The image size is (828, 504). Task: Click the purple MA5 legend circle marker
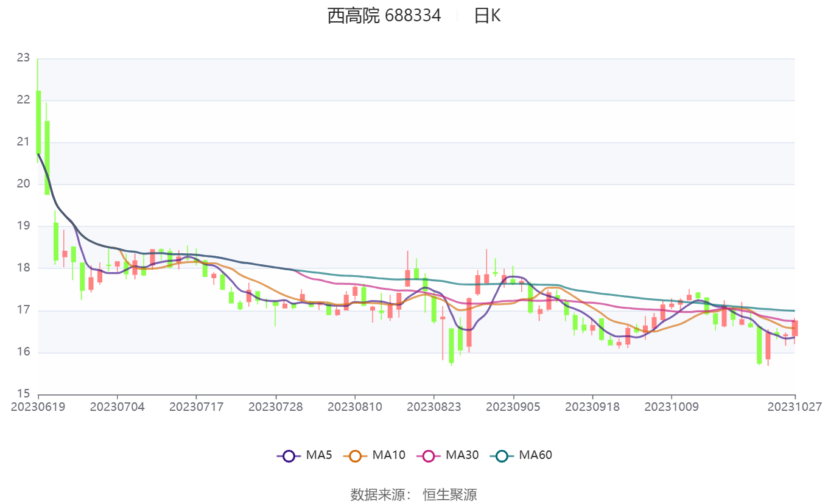tap(289, 455)
